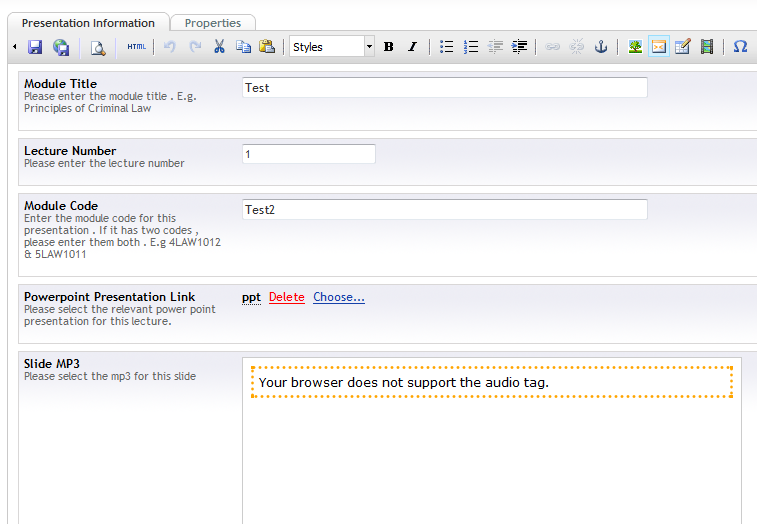Insert an anchor with the anchor icon
Screen dimensions: 757x524
click(601, 47)
